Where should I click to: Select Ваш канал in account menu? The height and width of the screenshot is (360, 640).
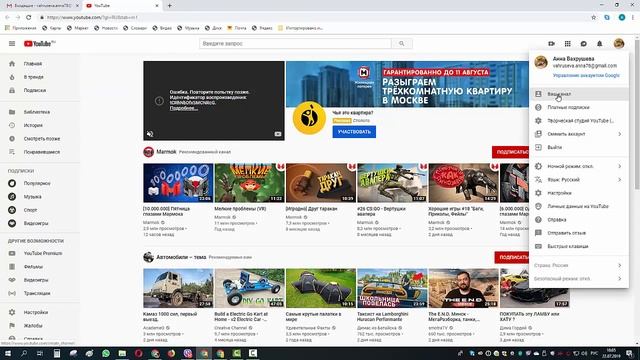coord(579,94)
